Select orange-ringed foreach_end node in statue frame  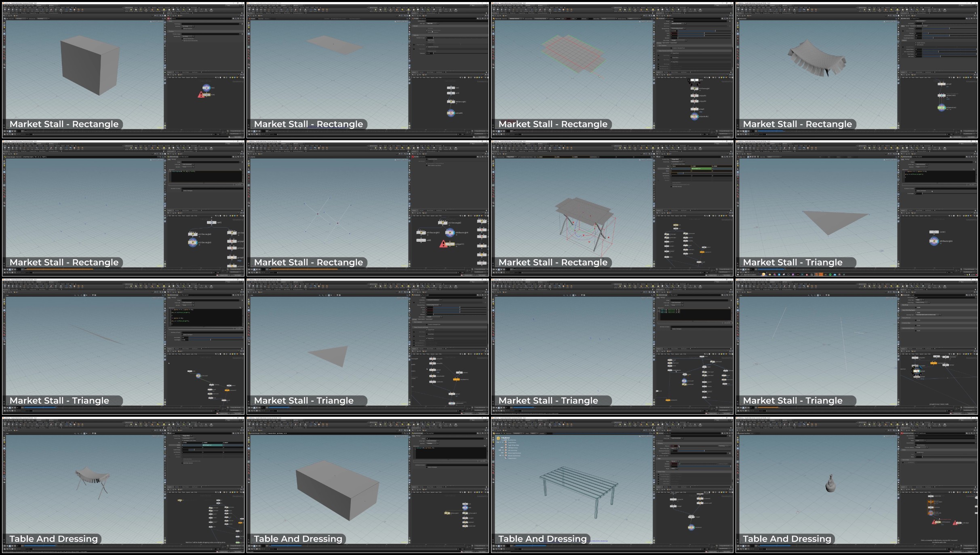coord(931,513)
